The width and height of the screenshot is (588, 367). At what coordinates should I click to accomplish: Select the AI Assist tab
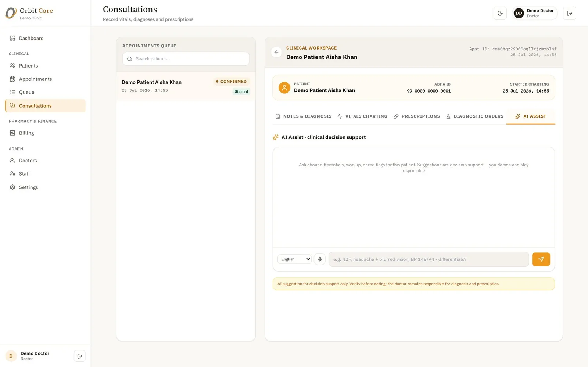click(531, 116)
